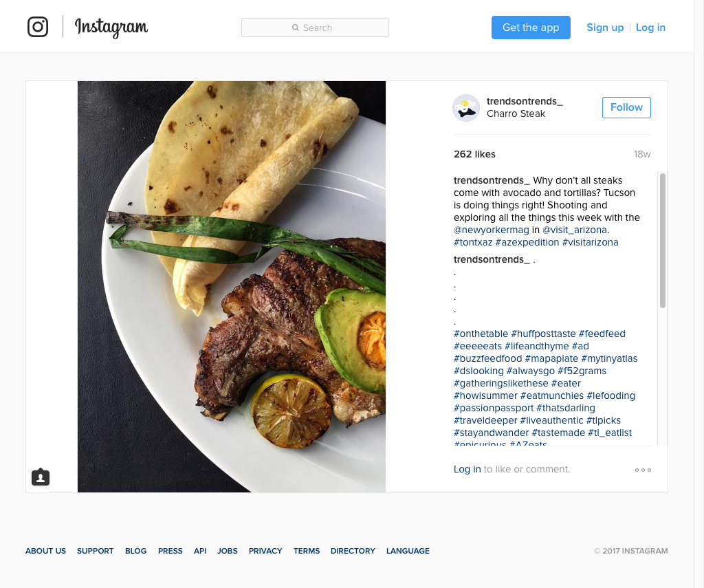Click Log in to like or comment

coord(467,469)
